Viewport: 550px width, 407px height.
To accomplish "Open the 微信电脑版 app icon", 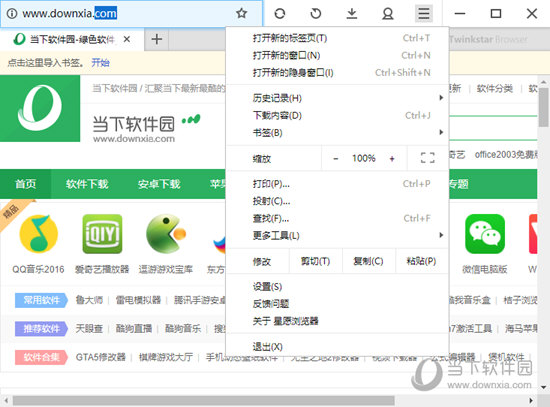I will tap(485, 234).
